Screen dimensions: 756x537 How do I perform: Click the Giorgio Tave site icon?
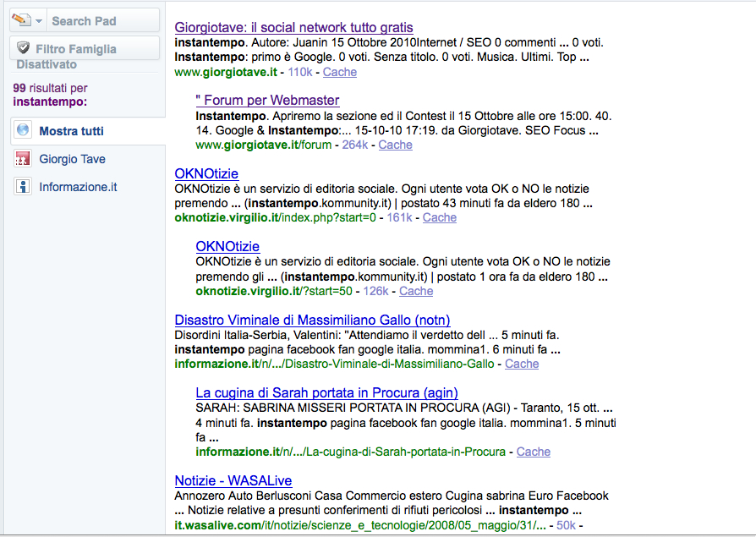23,159
